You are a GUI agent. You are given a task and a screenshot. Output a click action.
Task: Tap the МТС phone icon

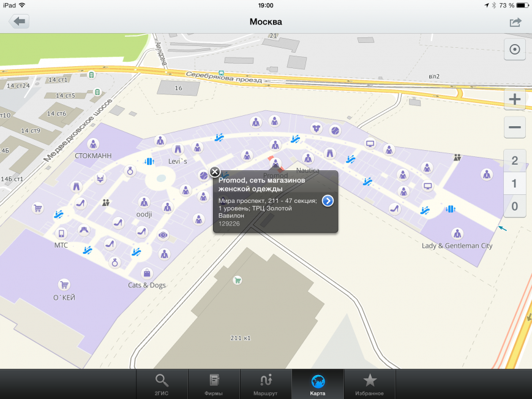coord(61,234)
